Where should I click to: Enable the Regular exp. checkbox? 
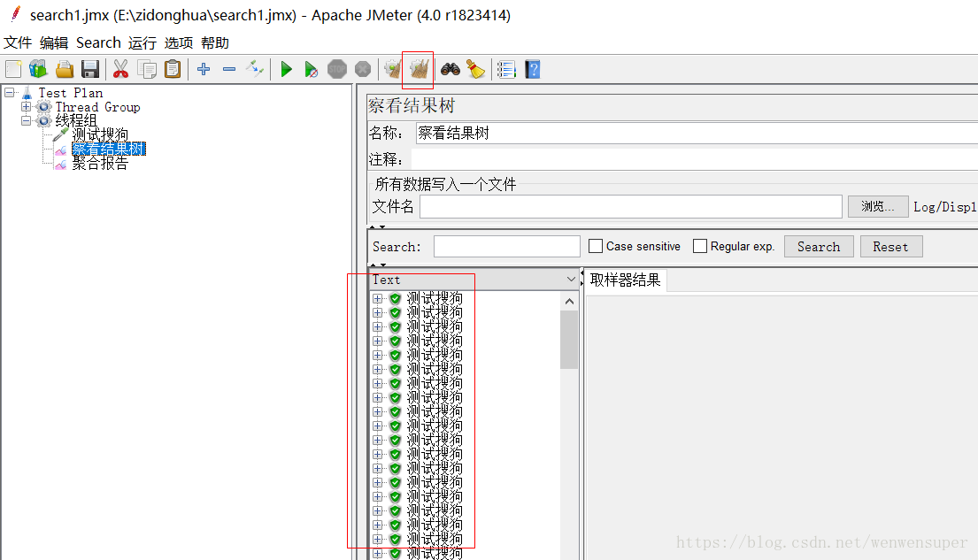700,246
